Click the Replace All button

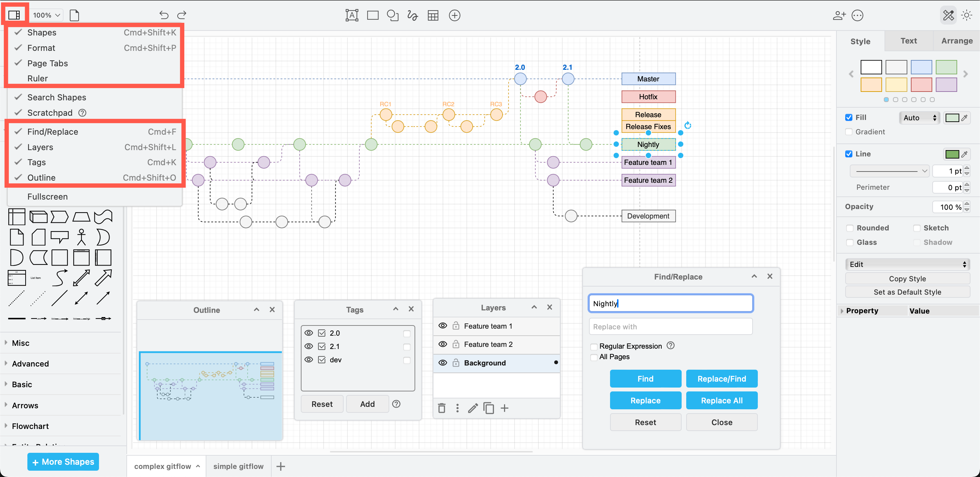[722, 400]
